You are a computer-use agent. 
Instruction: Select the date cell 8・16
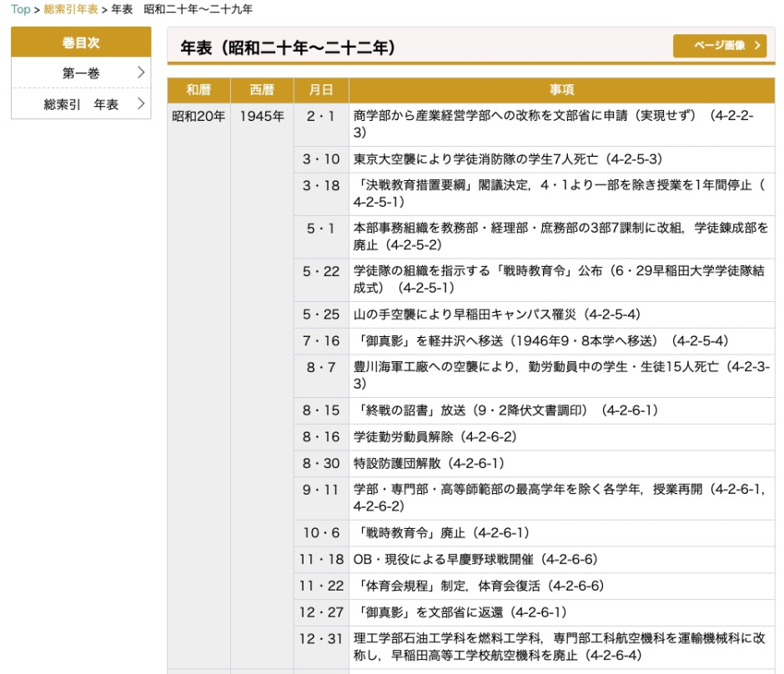[x=321, y=437]
